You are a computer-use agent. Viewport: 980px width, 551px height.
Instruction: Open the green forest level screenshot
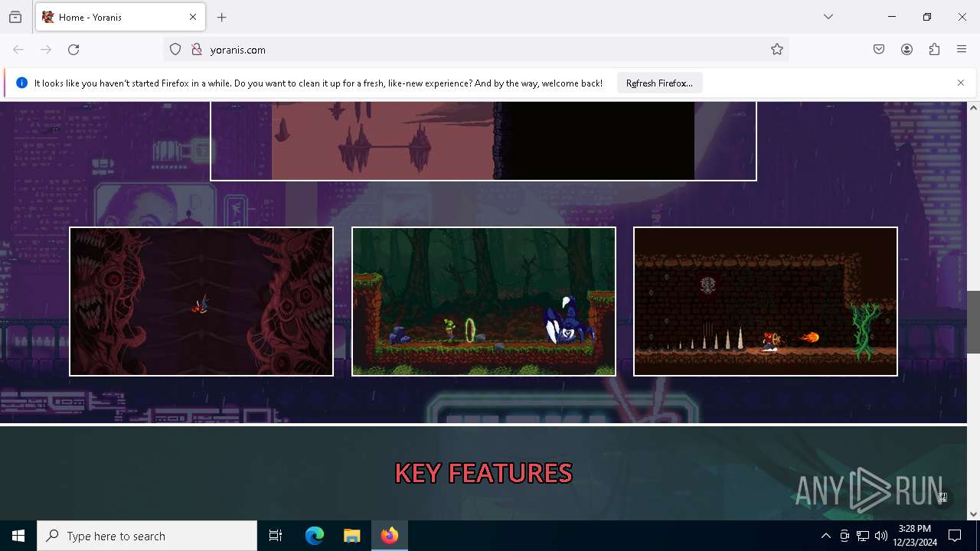(484, 302)
